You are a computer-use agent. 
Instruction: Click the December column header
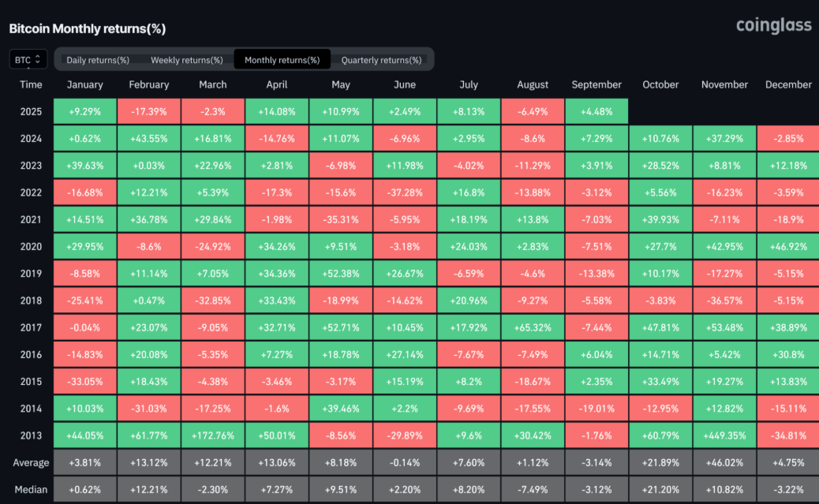click(x=788, y=84)
